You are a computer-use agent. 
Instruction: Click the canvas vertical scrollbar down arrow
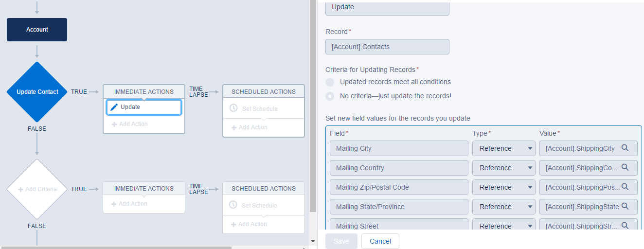313,241
